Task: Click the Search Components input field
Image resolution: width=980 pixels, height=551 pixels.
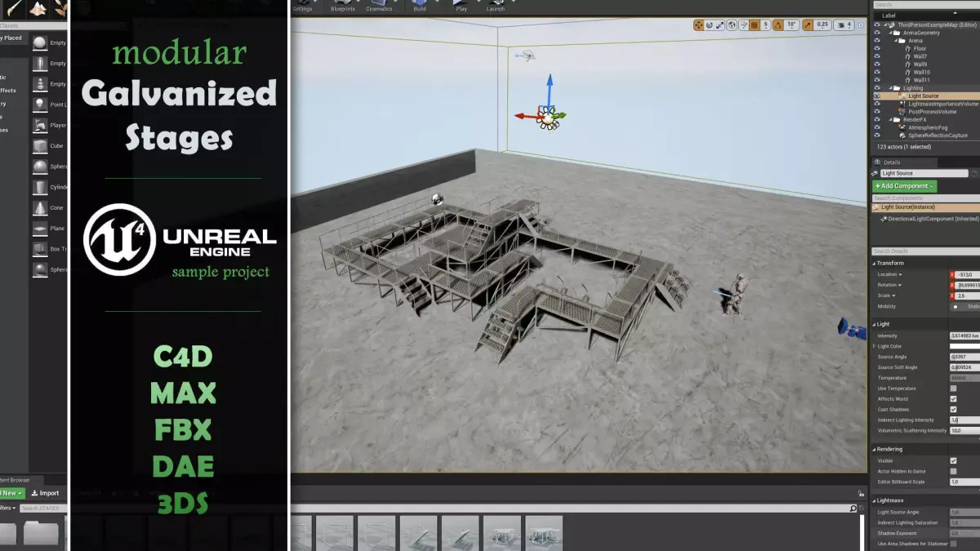Action: [926, 198]
